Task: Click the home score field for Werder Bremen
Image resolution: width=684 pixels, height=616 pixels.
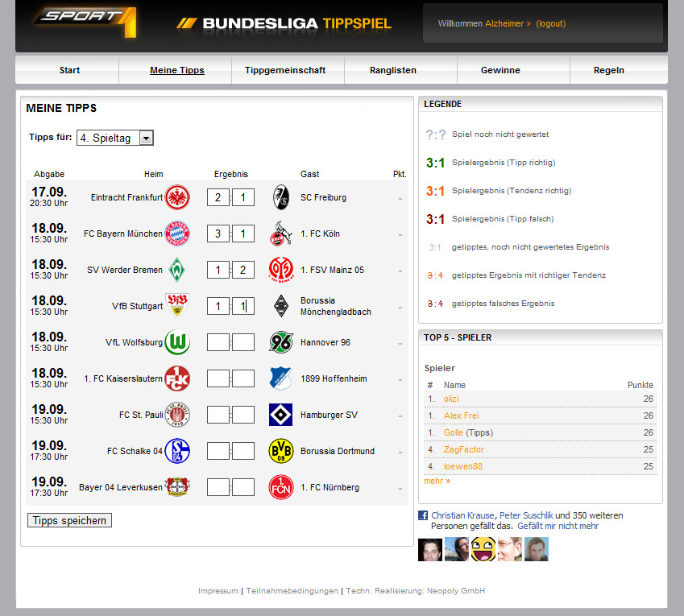Action: coord(218,270)
